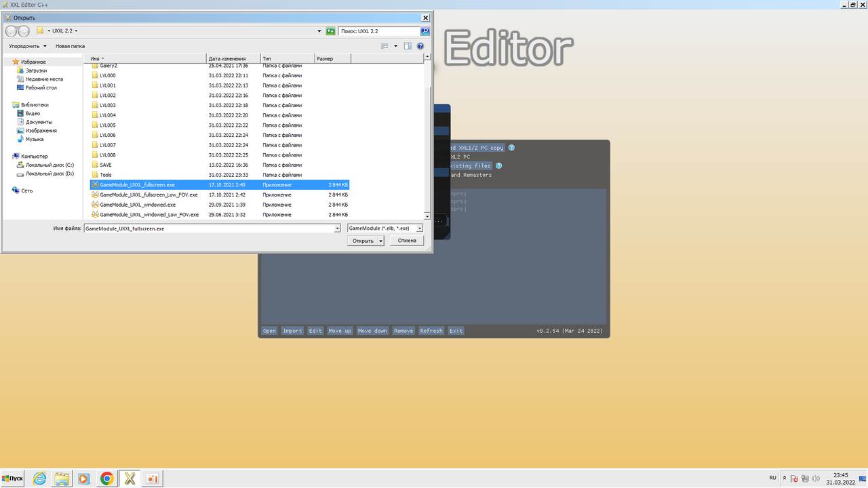The height and width of the screenshot is (488, 868).
Task: Click Exit button in XXL Editor
Action: click(x=456, y=331)
